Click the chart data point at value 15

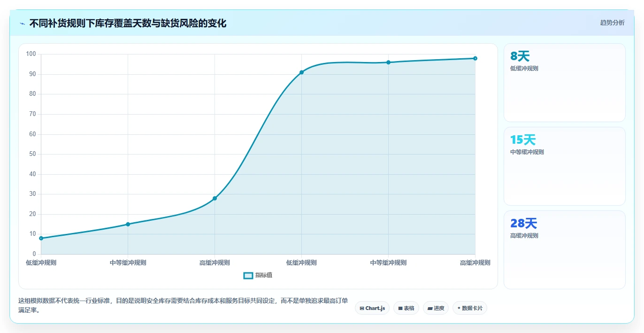pos(128,224)
